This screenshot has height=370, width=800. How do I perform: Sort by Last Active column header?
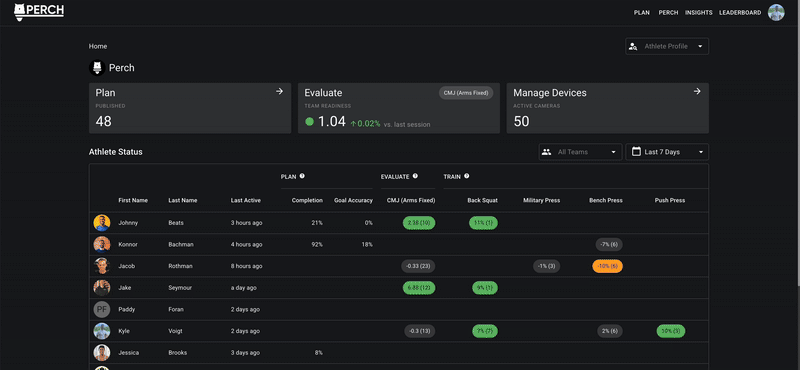tap(245, 201)
